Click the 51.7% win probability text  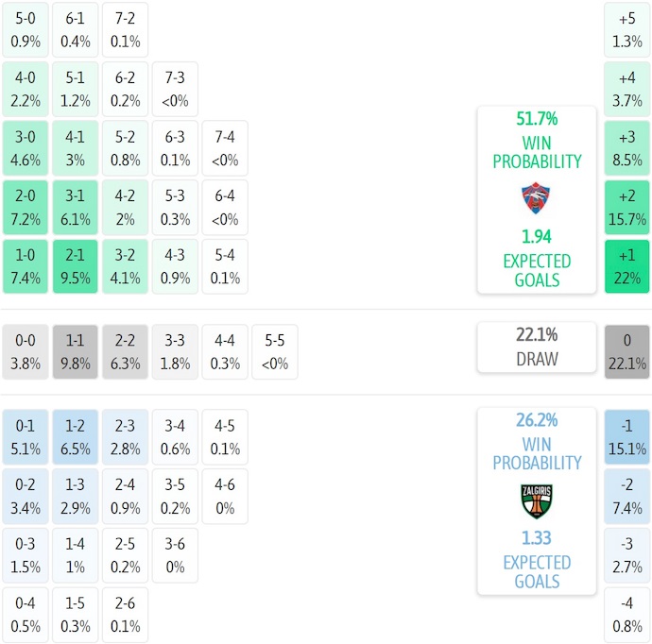click(x=537, y=119)
